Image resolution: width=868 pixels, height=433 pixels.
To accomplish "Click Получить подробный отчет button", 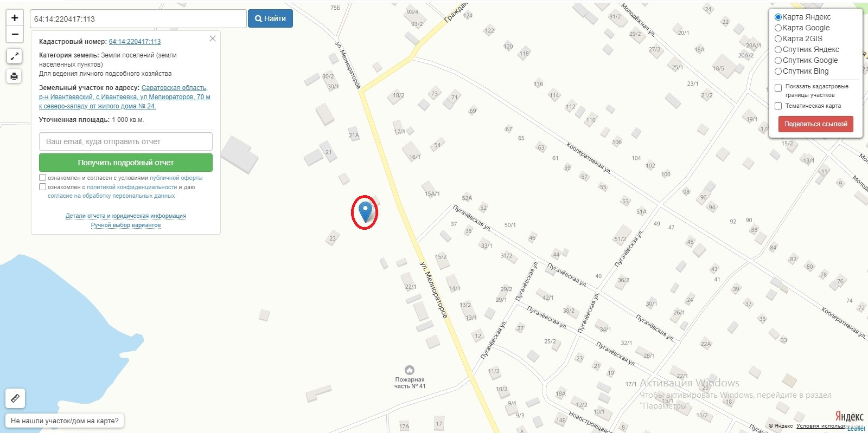I will (126, 163).
